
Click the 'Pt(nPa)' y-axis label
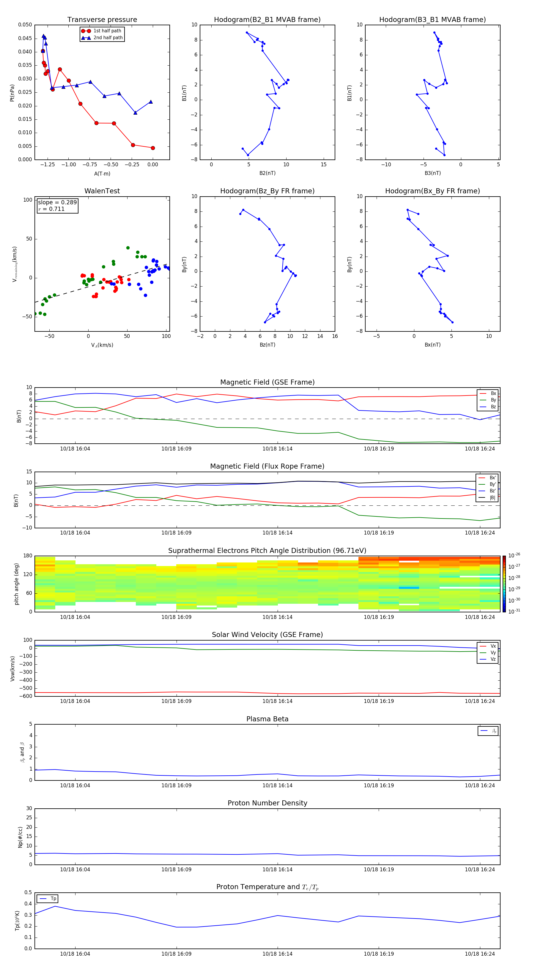(x=12, y=93)
